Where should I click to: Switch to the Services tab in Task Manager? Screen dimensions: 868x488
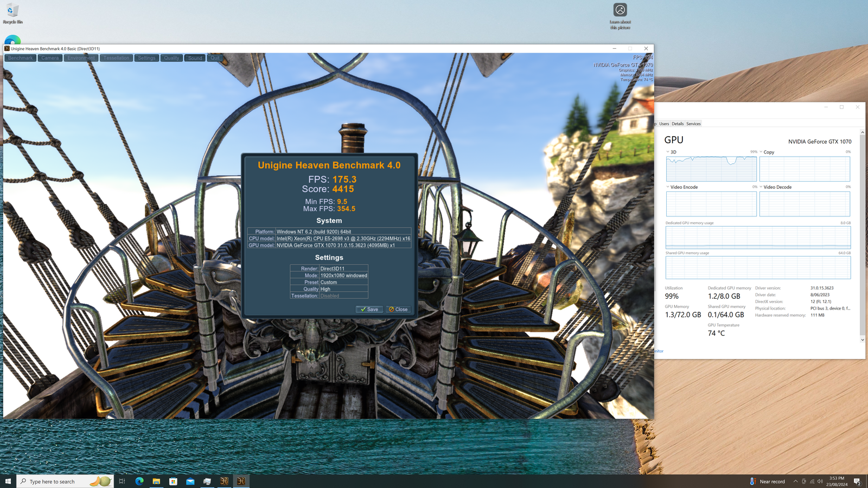click(693, 124)
